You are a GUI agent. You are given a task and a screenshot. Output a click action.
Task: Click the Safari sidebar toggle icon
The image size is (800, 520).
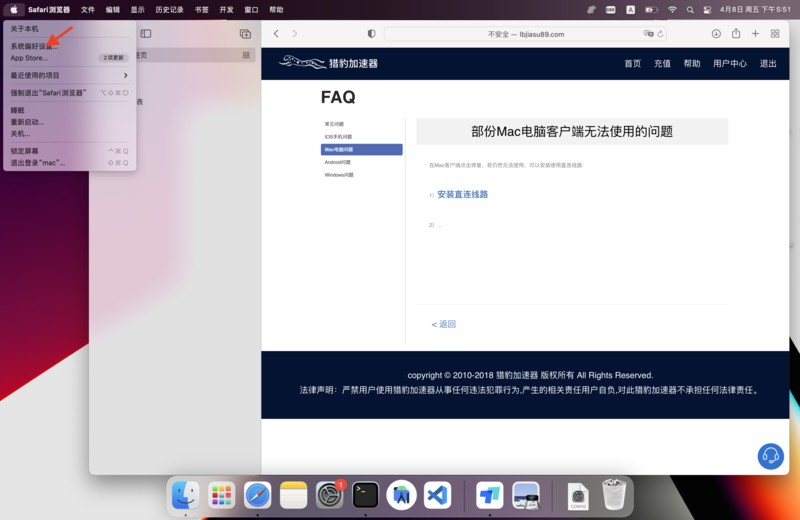[x=146, y=34]
